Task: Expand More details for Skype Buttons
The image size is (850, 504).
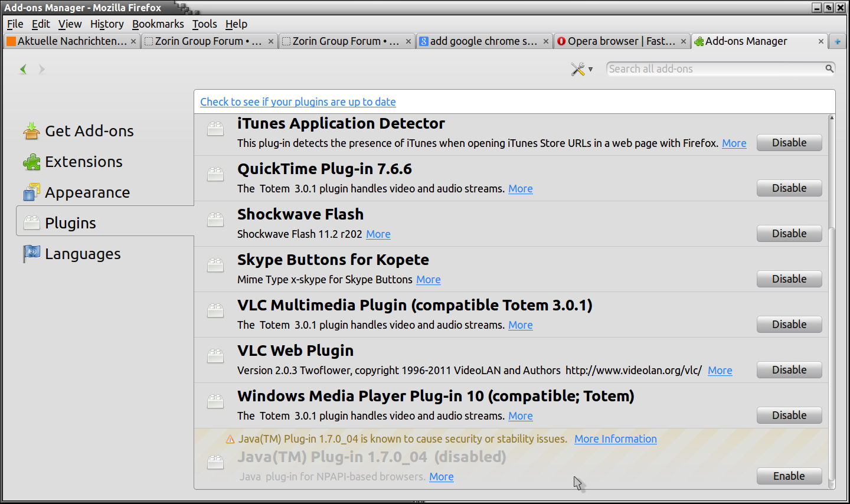Action: 428,280
